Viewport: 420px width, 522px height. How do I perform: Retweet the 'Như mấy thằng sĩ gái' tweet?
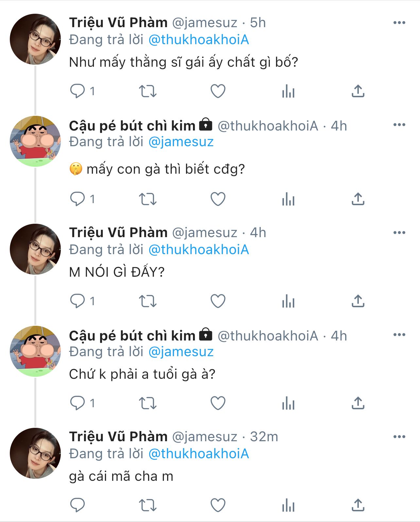[148, 91]
